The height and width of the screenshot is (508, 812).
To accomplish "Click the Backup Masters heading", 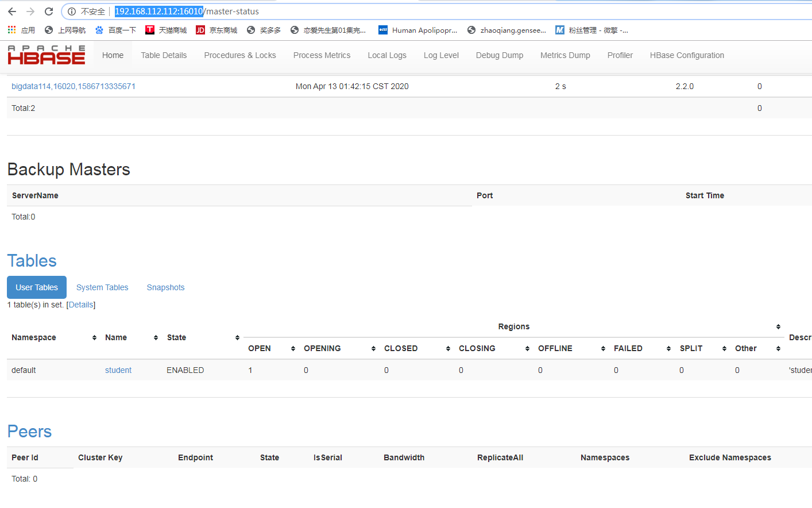I will click(69, 170).
